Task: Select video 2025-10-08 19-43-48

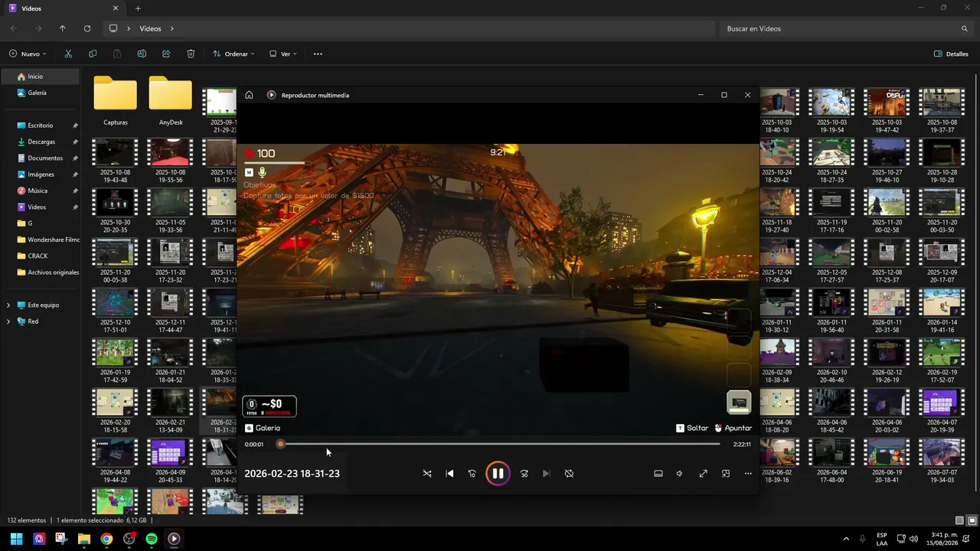Action: tap(115, 162)
